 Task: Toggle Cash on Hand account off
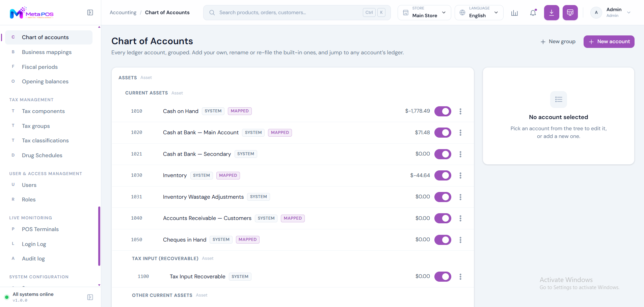click(443, 111)
